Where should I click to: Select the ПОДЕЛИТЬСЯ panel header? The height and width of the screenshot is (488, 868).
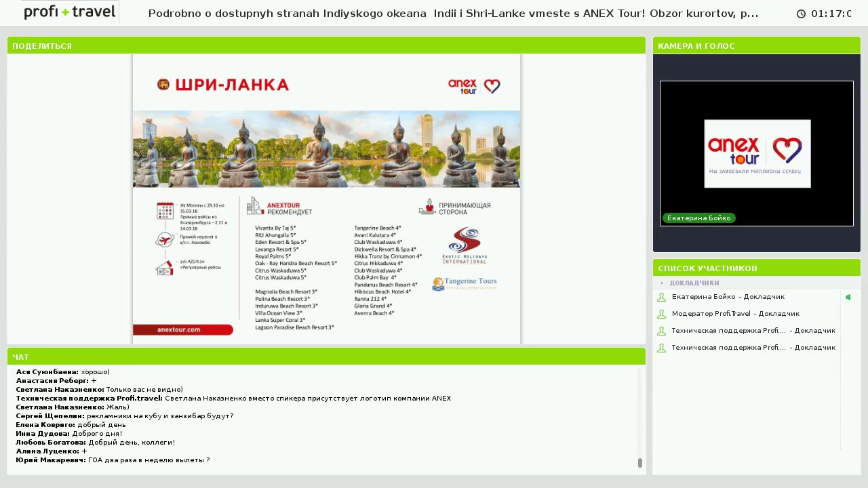[326, 45]
